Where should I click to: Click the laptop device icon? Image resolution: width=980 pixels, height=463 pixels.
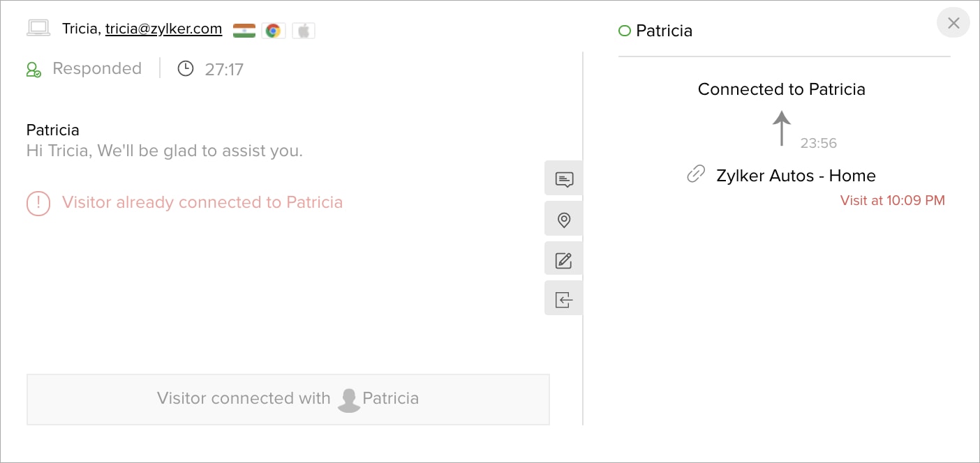point(38,29)
